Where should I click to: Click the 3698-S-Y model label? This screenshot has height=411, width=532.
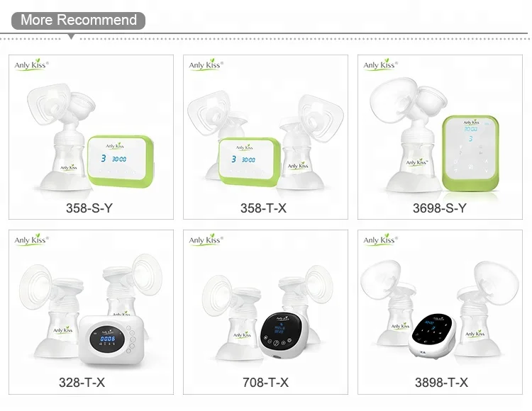[440, 208]
